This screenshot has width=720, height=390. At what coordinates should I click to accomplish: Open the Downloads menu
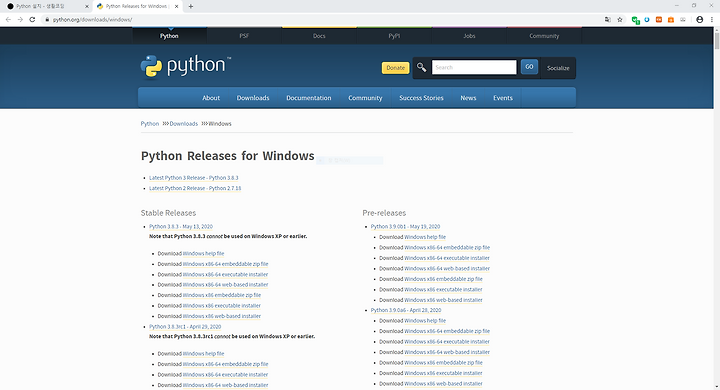(253, 98)
